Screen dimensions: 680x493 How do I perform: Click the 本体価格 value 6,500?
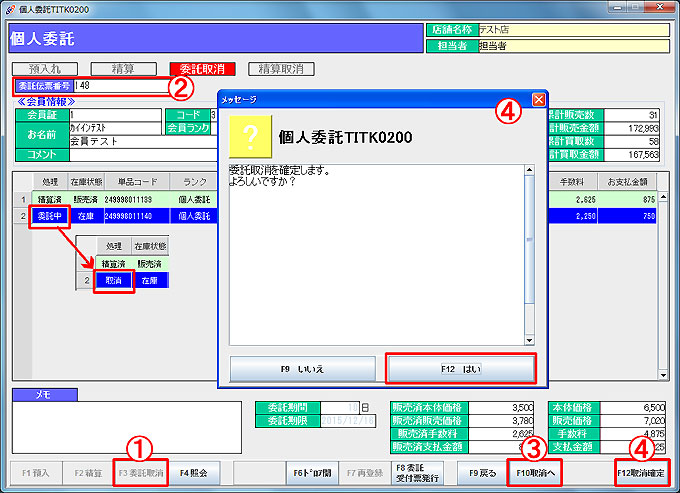633,408
